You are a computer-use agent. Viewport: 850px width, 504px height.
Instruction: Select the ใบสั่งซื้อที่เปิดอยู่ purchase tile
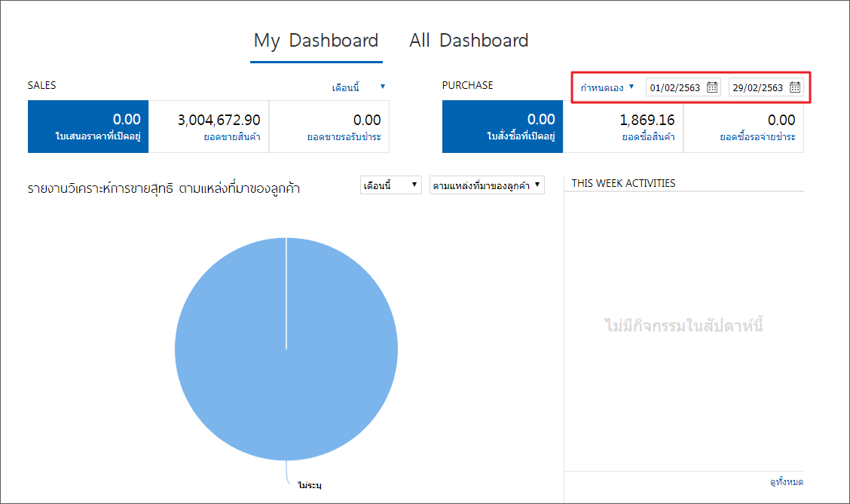point(503,127)
